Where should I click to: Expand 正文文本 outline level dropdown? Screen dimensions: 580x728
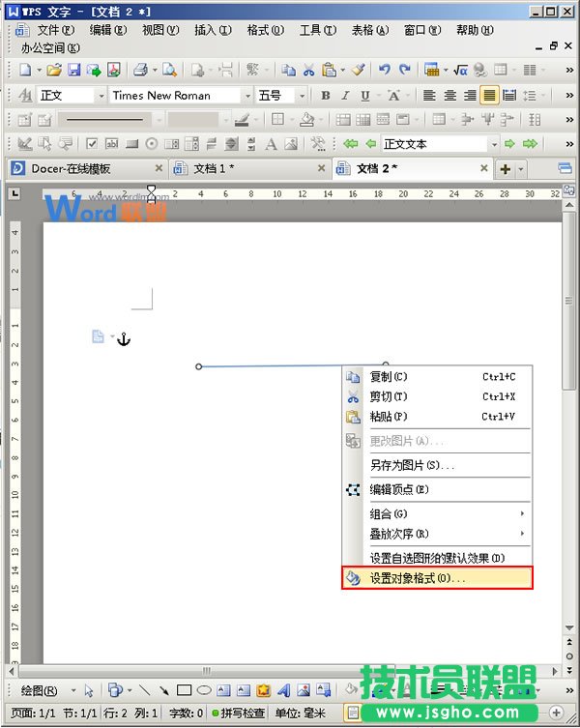pos(494,144)
